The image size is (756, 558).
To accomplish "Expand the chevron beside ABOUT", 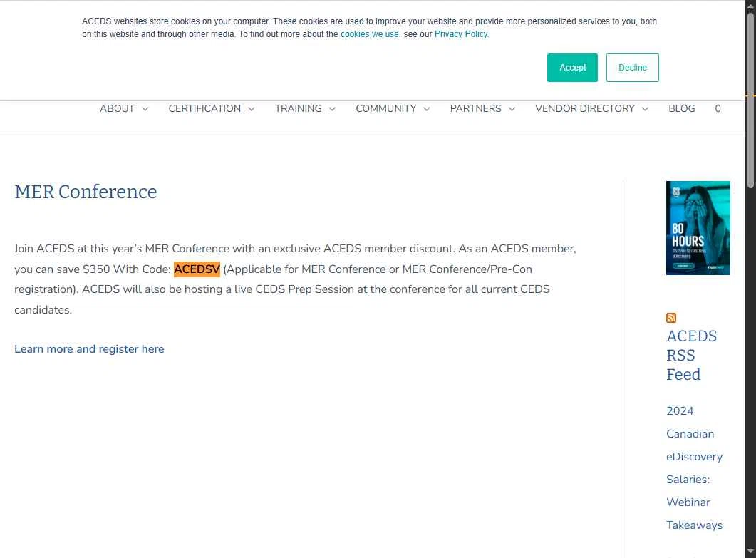I will [145, 109].
